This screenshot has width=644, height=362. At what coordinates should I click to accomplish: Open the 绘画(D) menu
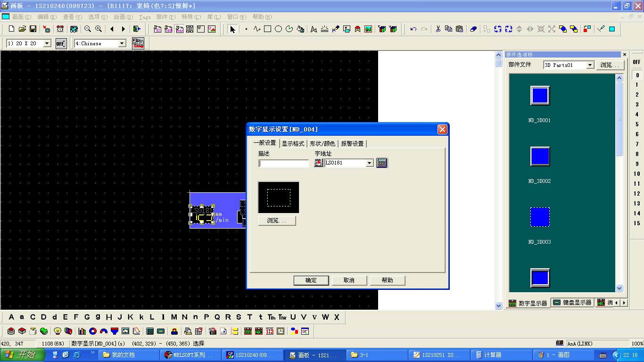(x=123, y=17)
